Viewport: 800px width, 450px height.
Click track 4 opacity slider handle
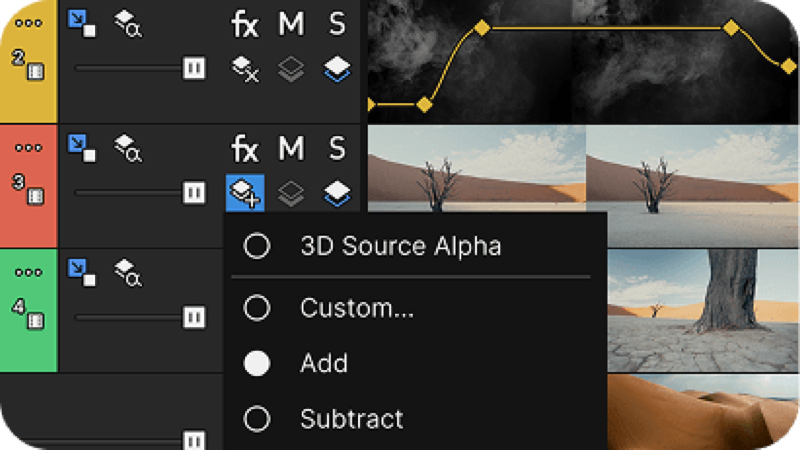(x=194, y=317)
